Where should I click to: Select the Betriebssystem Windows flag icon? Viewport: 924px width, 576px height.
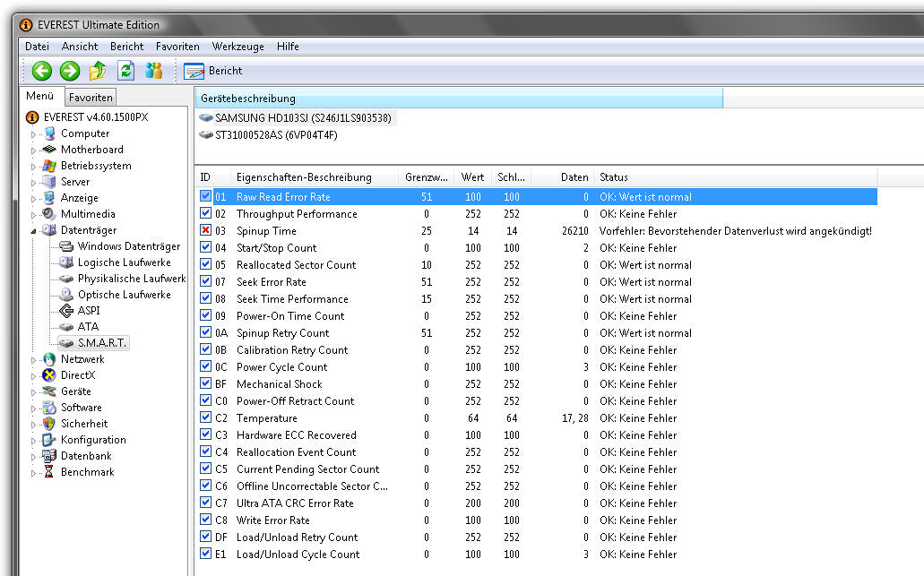(49, 166)
